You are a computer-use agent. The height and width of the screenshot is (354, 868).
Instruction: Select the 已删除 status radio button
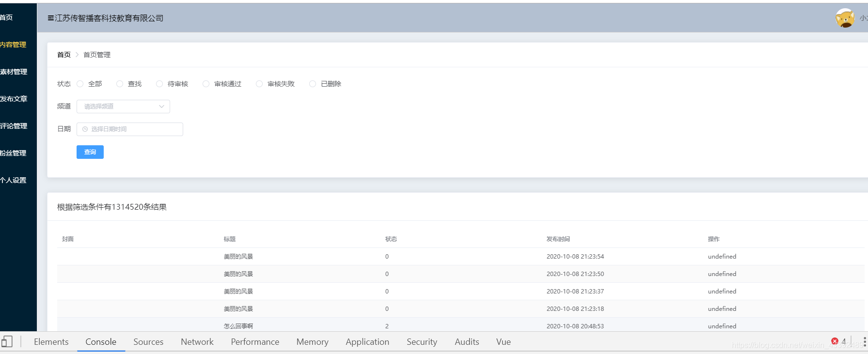click(313, 84)
